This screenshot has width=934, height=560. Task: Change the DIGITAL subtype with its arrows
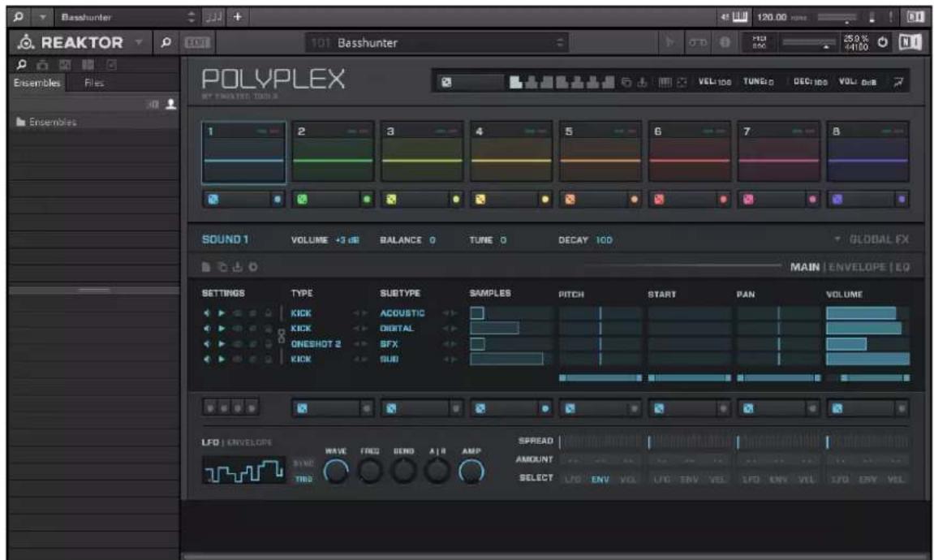click(x=450, y=328)
